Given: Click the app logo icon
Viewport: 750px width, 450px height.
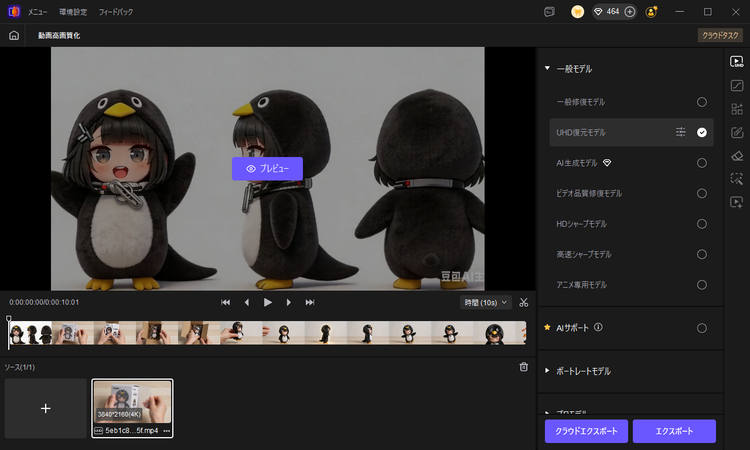Looking at the screenshot, I should coord(14,11).
